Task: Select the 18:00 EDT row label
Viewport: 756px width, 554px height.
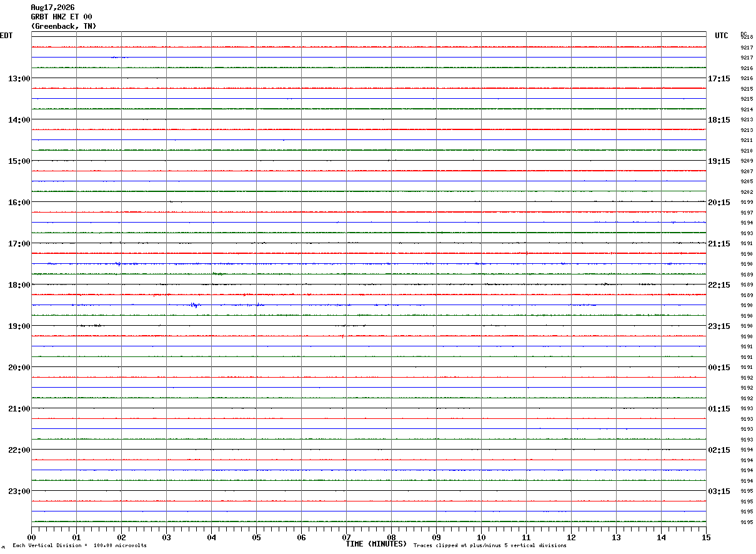Action: click(19, 285)
